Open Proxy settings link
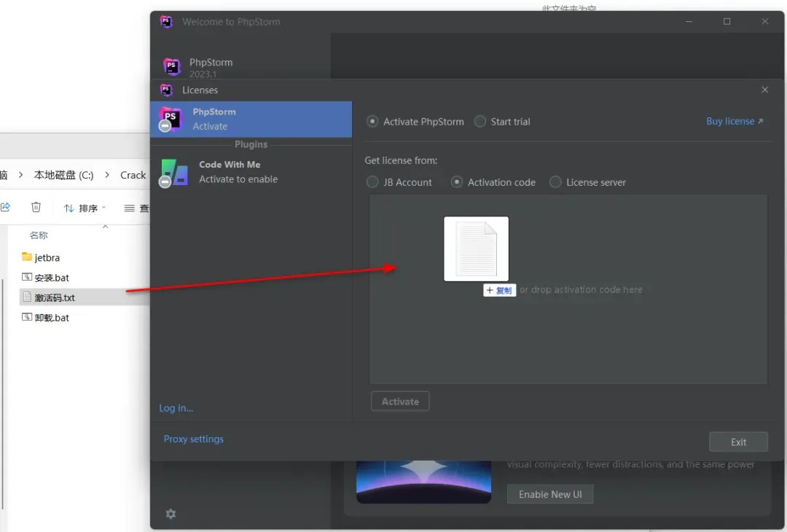This screenshot has width=787, height=532. (194, 439)
